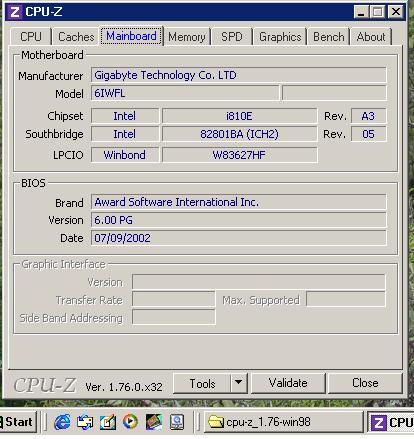Expand the Tools dropdown arrow

click(x=238, y=383)
